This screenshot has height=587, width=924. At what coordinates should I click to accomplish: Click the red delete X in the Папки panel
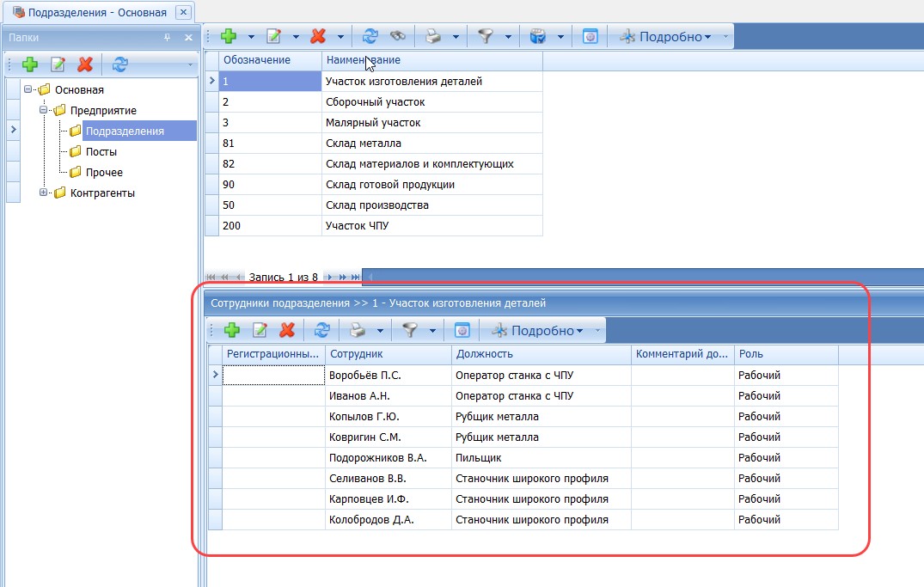tap(84, 64)
